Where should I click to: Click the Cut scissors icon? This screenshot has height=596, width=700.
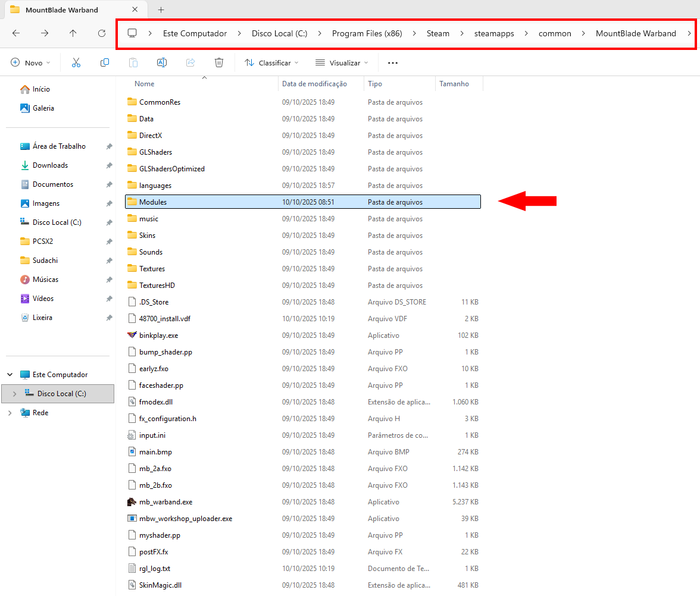(76, 63)
